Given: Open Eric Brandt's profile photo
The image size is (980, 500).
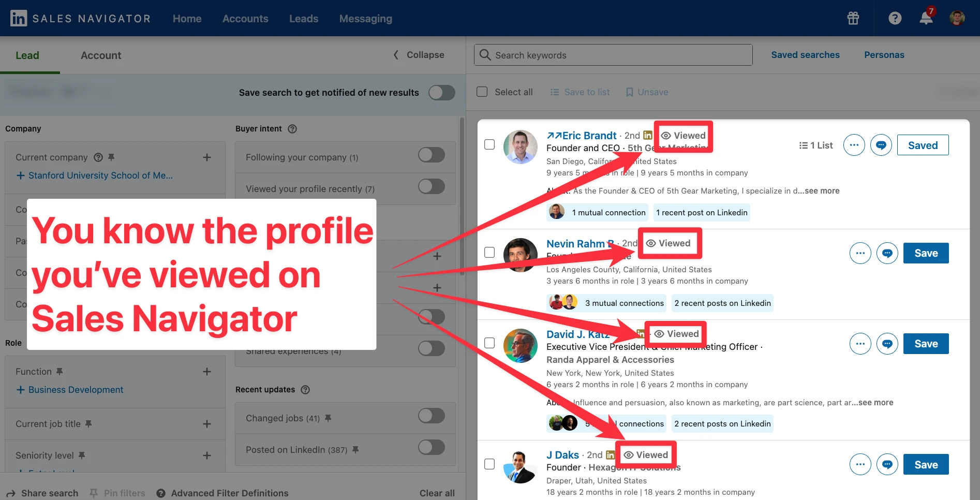Looking at the screenshot, I should click(521, 147).
